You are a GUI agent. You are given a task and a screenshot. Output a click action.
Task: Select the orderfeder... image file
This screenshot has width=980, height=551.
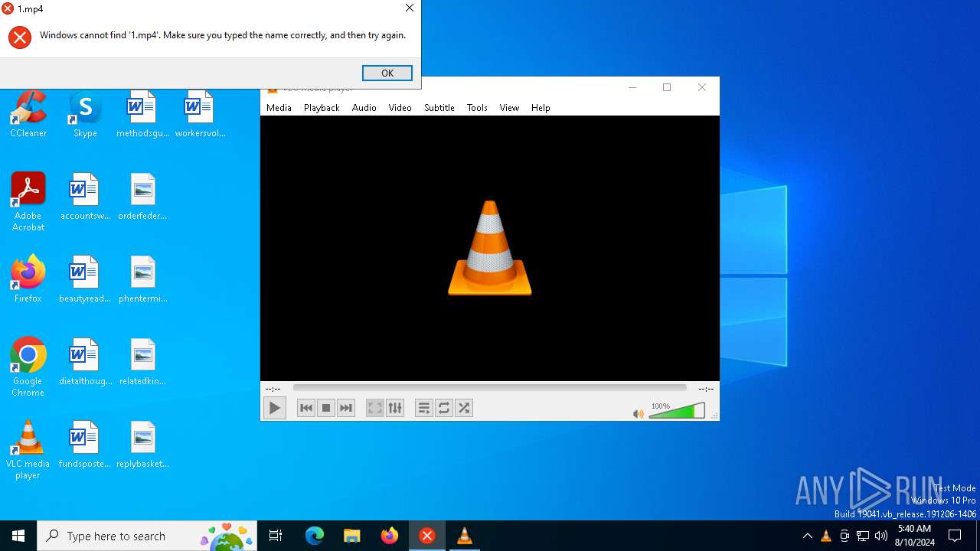[x=142, y=197]
